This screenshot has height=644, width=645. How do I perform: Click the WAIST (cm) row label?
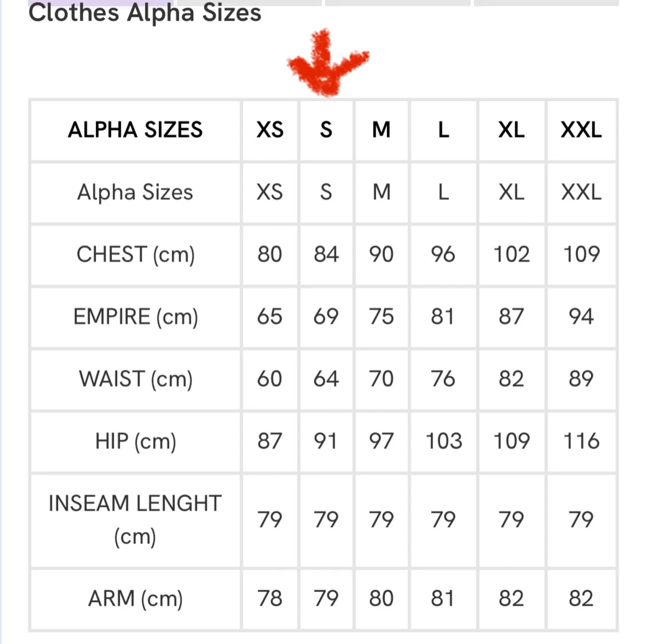click(x=135, y=379)
